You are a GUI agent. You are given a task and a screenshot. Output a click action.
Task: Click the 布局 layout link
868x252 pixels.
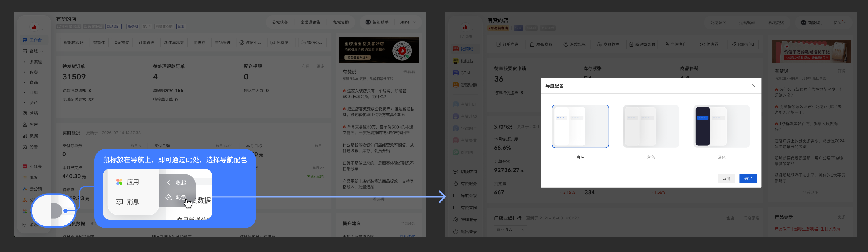(x=306, y=66)
